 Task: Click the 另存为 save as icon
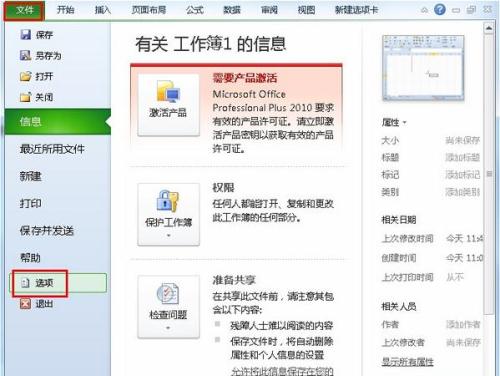coord(25,55)
